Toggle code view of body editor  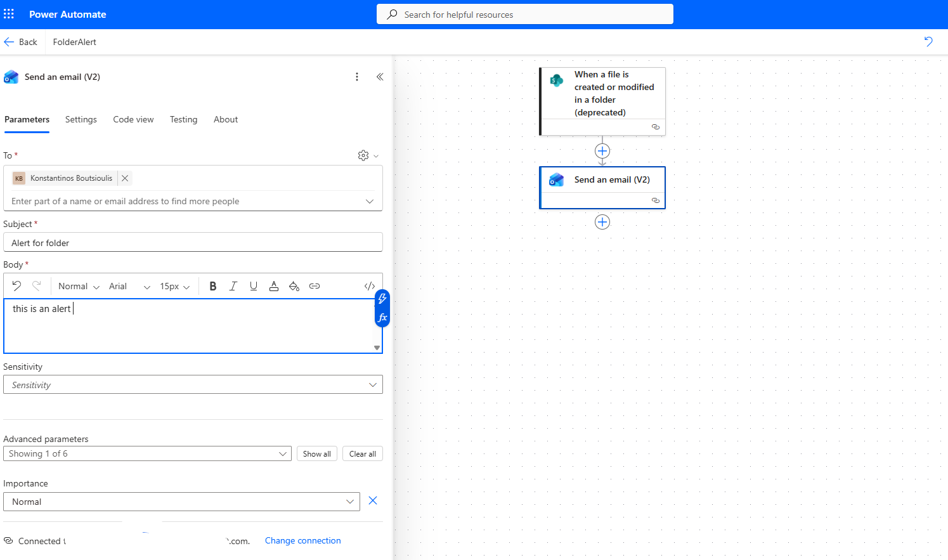pos(370,286)
